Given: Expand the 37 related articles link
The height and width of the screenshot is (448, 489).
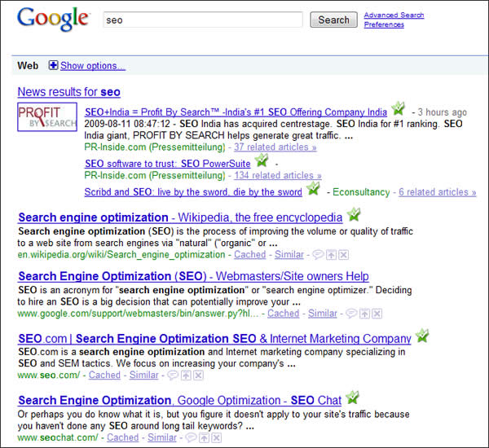Looking at the screenshot, I should coord(275,147).
